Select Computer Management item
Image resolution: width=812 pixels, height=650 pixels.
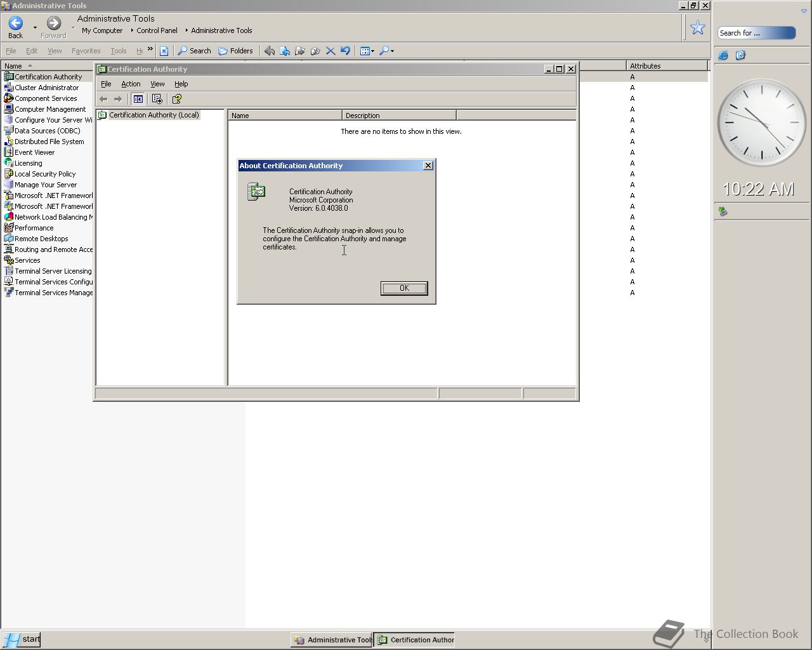50,109
